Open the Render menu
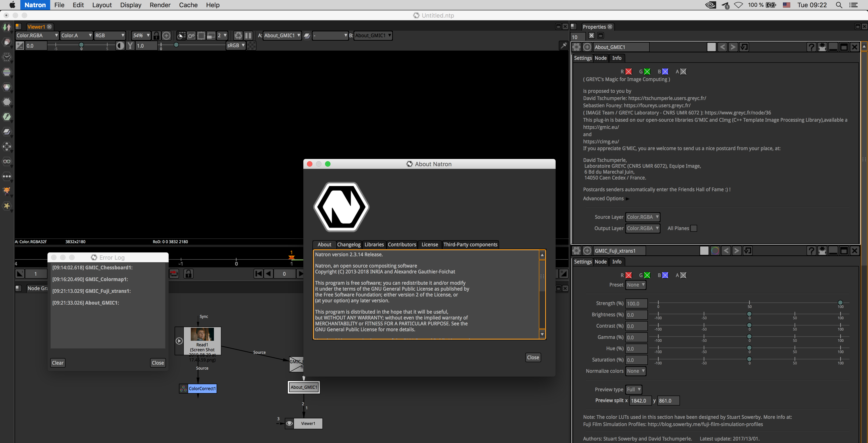The width and height of the screenshot is (868, 443). [160, 5]
